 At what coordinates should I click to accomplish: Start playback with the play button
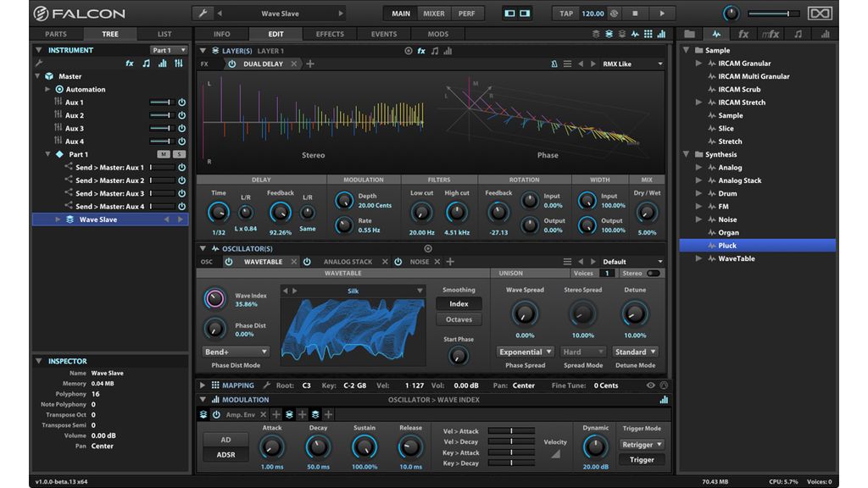tap(662, 14)
